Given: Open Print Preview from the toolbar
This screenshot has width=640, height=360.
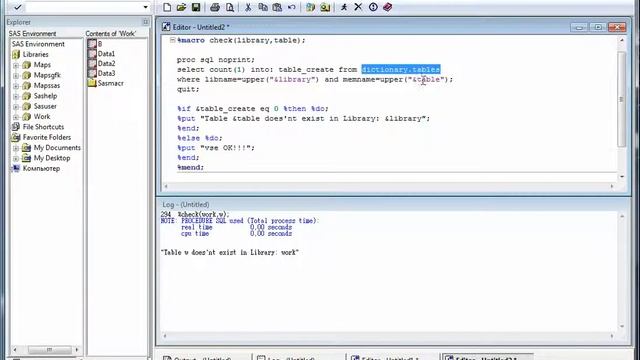Looking at the screenshot, I should click(x=230, y=7).
